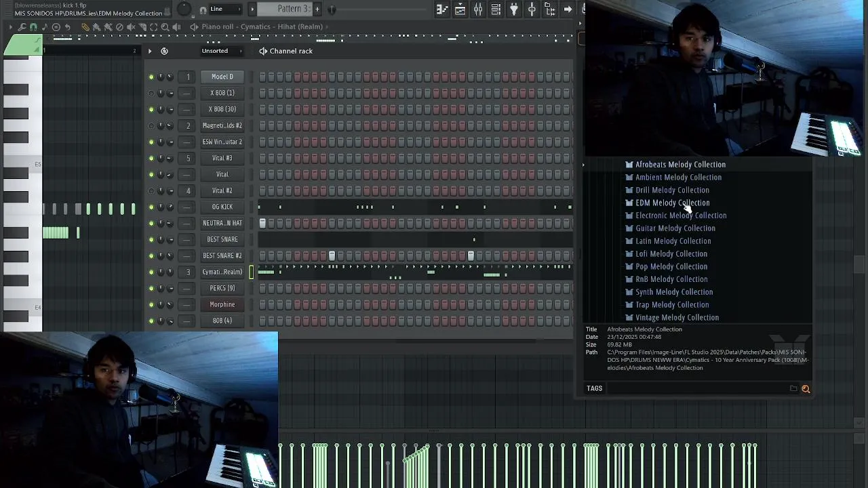Screen dimensions: 868x488
Task: Click the note icon in piano roll toolbar
Action: [x=45, y=27]
